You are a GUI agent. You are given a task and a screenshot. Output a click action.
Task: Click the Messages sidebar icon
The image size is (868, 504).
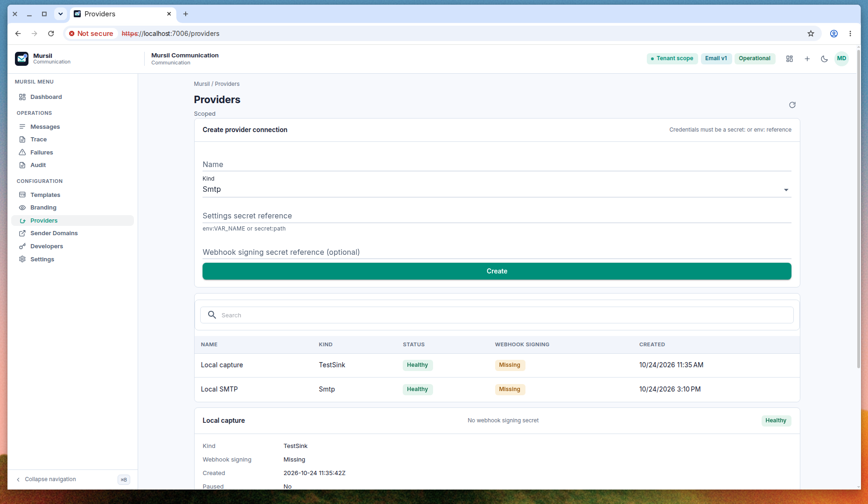[22, 126]
